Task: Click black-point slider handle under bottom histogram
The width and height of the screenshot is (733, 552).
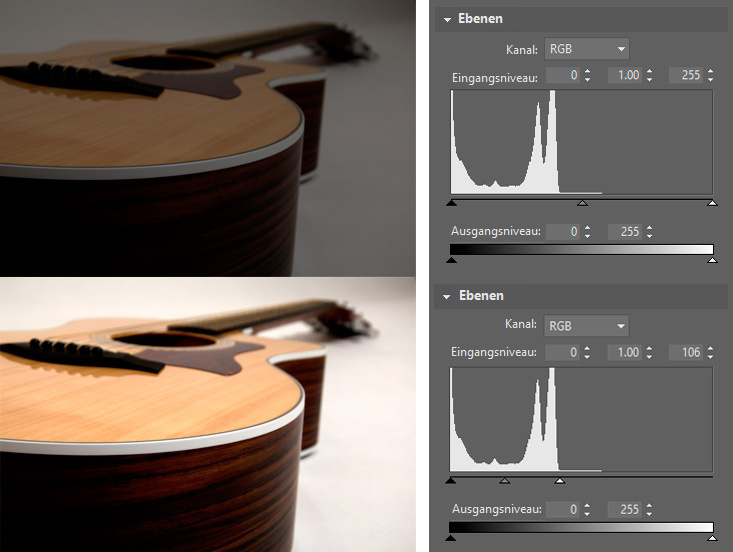Action: click(451, 480)
